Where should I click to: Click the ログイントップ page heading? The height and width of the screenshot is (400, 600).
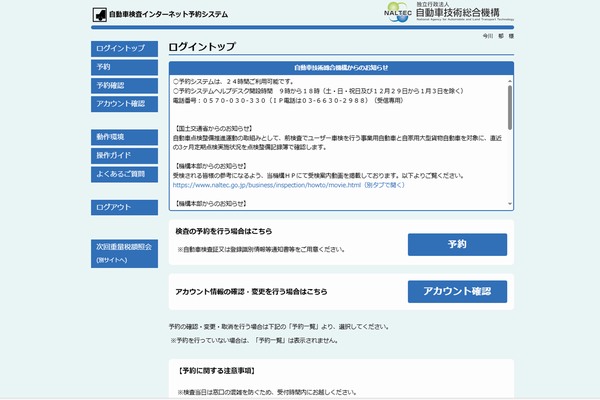[202, 47]
